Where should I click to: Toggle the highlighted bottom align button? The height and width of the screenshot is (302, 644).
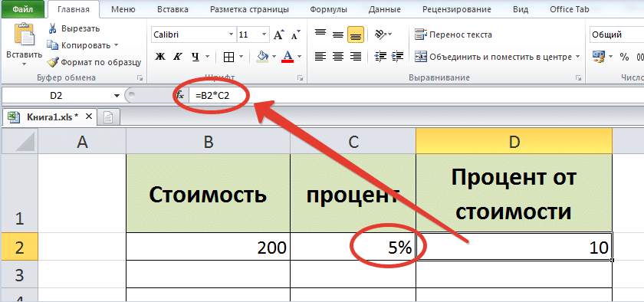[356, 35]
